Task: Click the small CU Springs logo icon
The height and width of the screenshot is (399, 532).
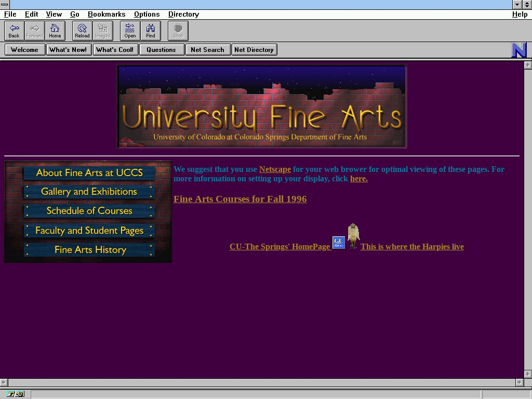Action: (x=339, y=243)
